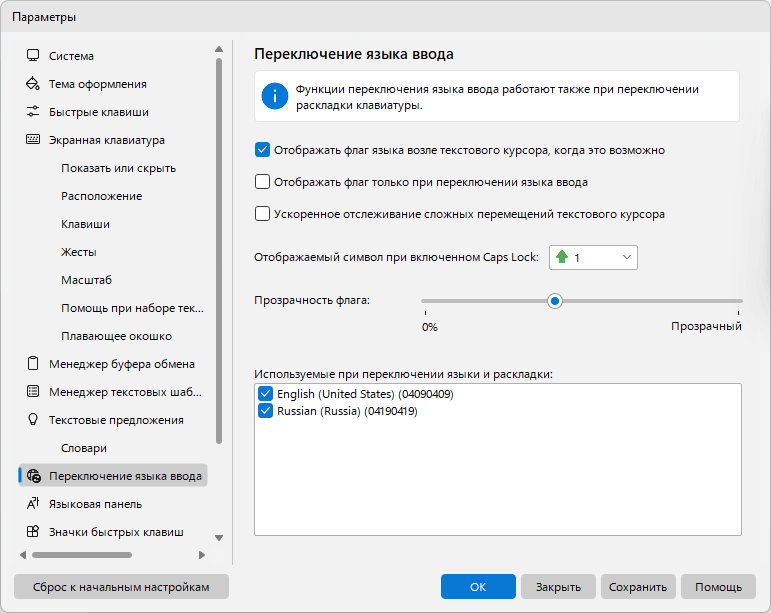This screenshot has width=771, height=613.
Task: Click the Закрыть button
Action: (558, 586)
